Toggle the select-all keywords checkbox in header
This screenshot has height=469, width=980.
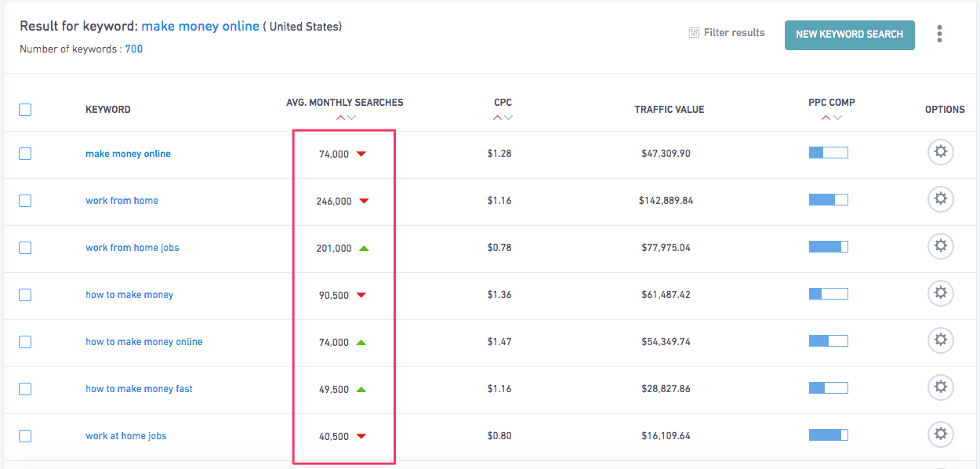(x=25, y=110)
